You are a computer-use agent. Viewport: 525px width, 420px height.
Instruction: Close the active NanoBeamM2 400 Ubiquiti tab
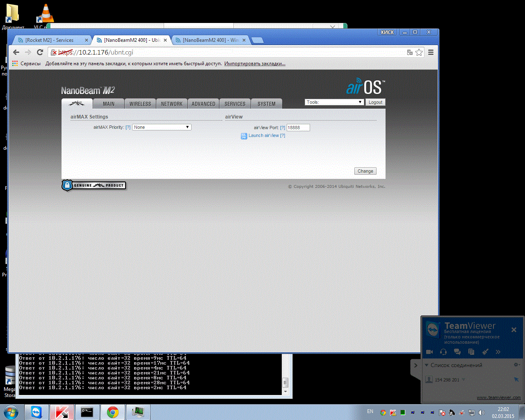[x=165, y=40]
